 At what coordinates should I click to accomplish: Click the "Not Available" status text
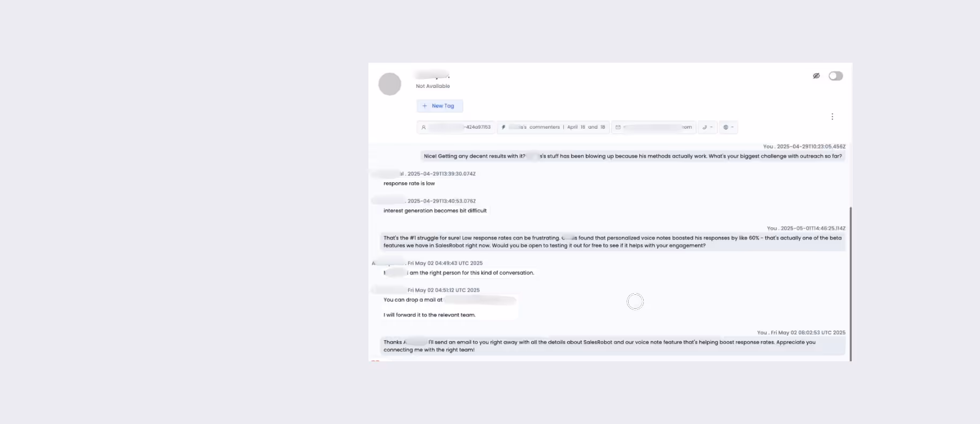433,86
